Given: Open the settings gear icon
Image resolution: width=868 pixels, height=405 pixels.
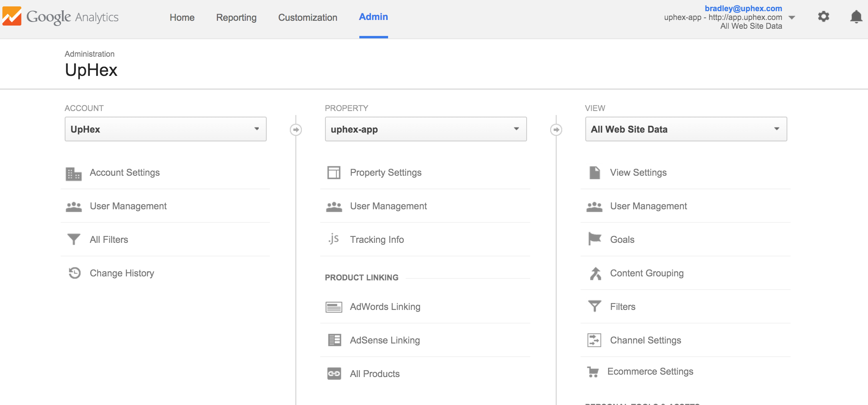Looking at the screenshot, I should tap(823, 16).
